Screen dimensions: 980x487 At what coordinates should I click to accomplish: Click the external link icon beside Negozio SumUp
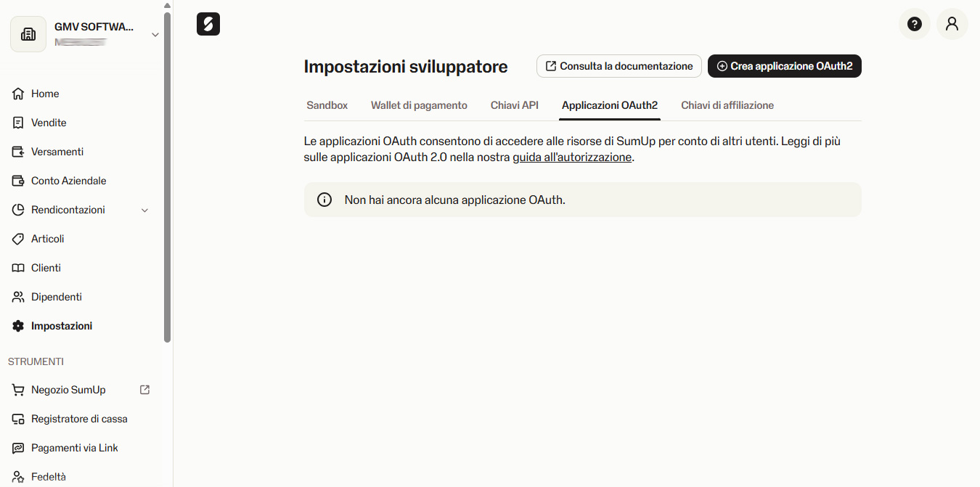point(144,390)
